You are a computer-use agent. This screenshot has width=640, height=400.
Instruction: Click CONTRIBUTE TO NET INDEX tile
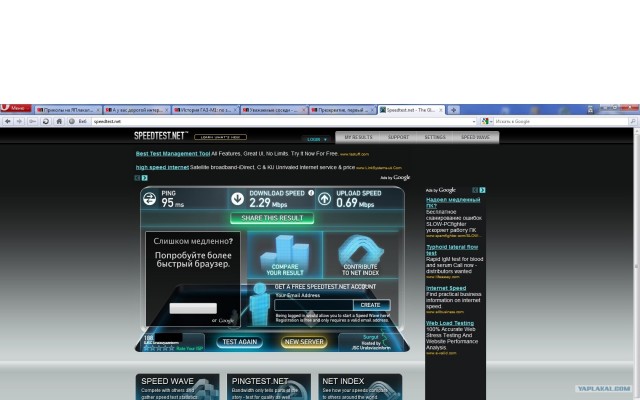click(360, 255)
